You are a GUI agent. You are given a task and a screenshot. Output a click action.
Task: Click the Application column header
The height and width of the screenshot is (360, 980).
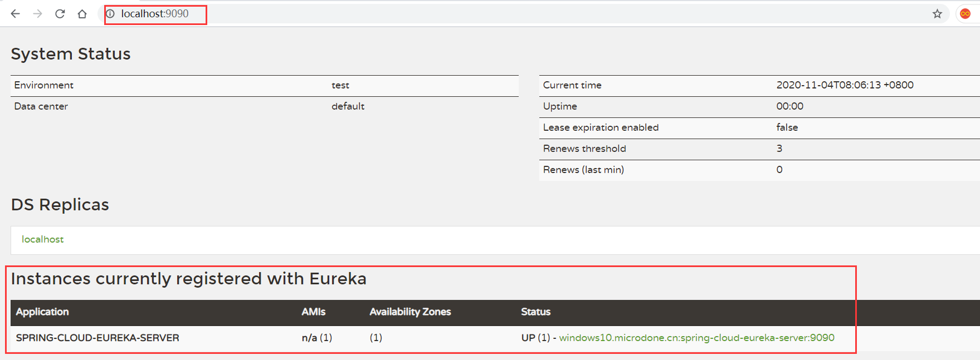pos(42,312)
